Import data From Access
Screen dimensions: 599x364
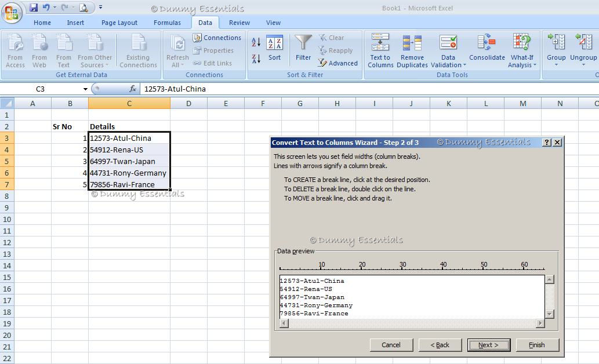point(15,51)
